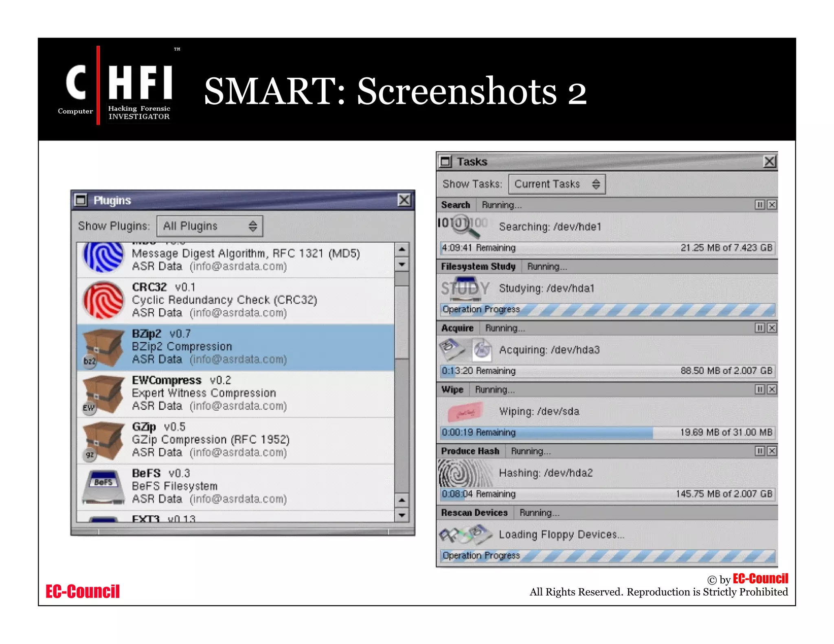Pause the Wipe task
Image resolution: width=834 pixels, height=644 pixels.
pos(759,390)
